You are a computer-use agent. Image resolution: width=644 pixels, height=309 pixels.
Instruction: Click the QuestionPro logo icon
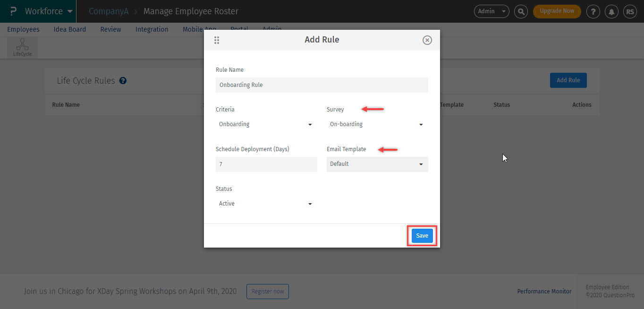click(13, 11)
